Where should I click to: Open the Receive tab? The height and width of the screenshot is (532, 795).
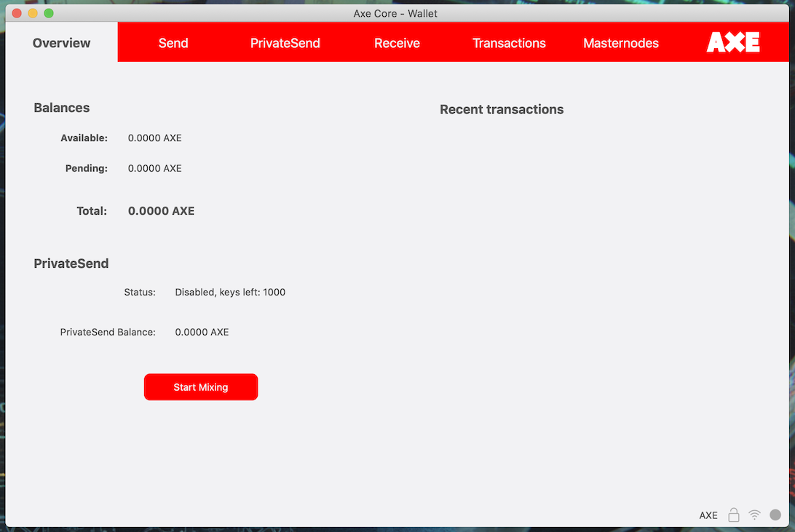(x=397, y=43)
